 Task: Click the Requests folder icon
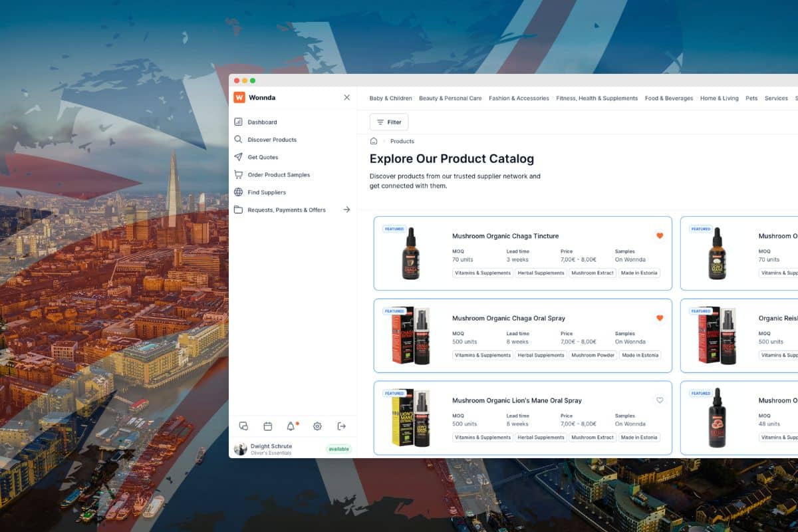(x=238, y=209)
